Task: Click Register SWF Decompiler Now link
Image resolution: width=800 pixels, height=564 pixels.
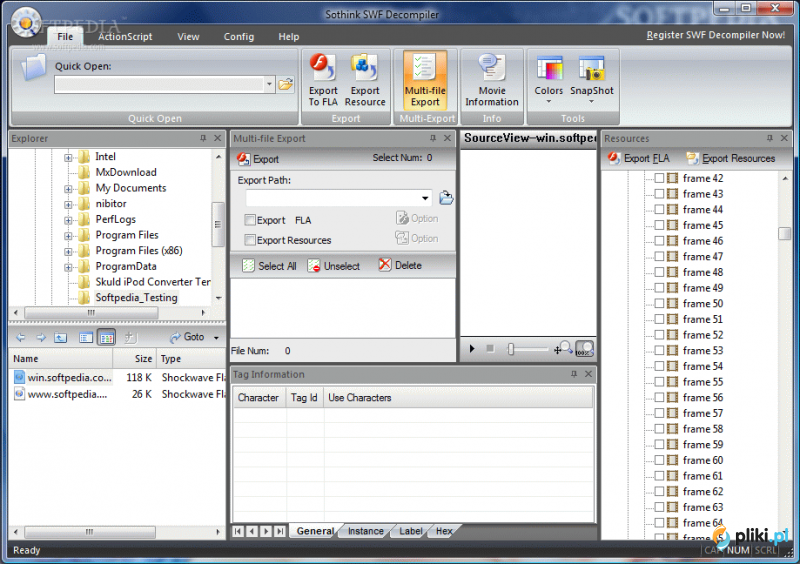Action: [715, 35]
